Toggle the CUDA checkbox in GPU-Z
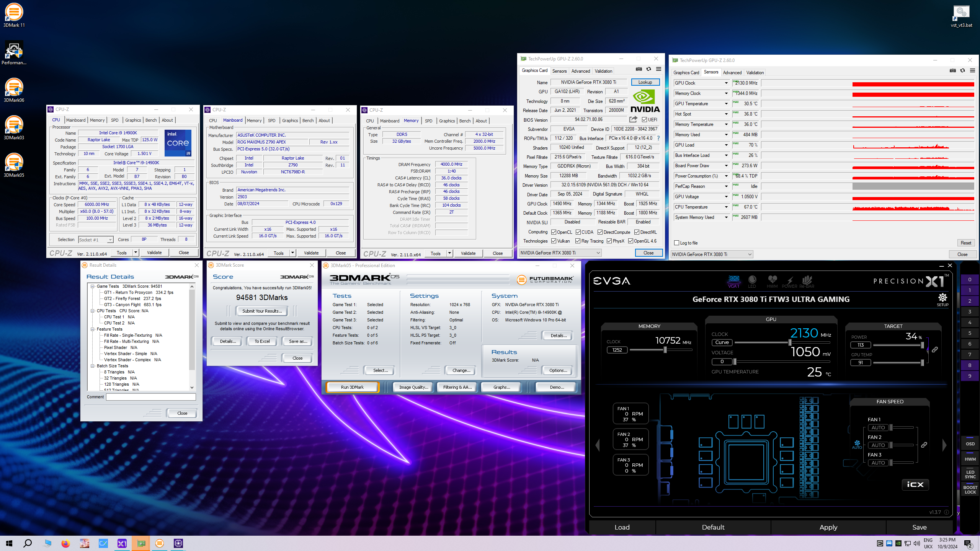Screen dimensions: 980x551 coord(578,232)
